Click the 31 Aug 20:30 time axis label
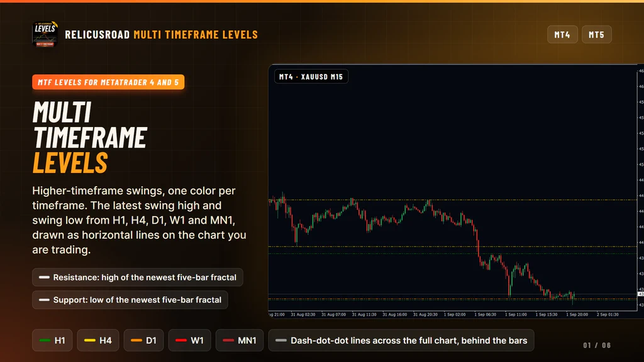 pyautogui.click(x=425, y=314)
